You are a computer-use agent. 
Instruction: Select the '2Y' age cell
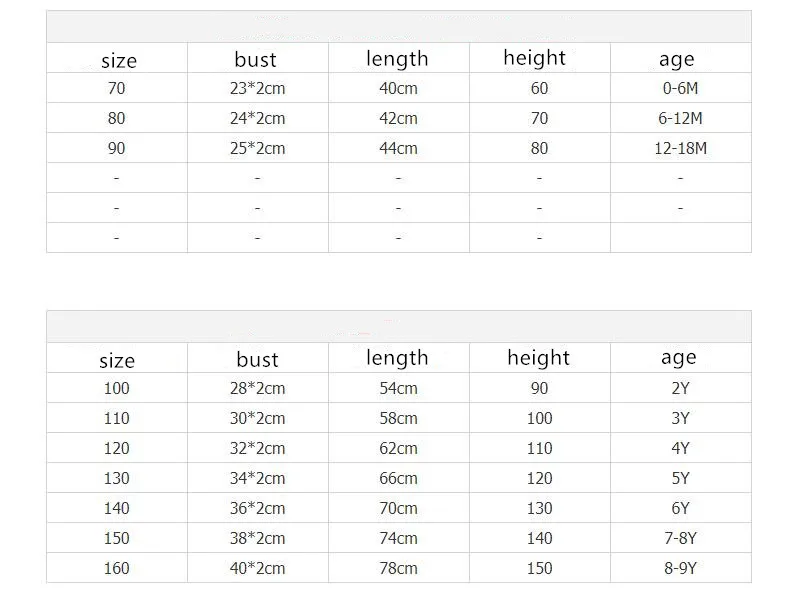[x=680, y=388]
